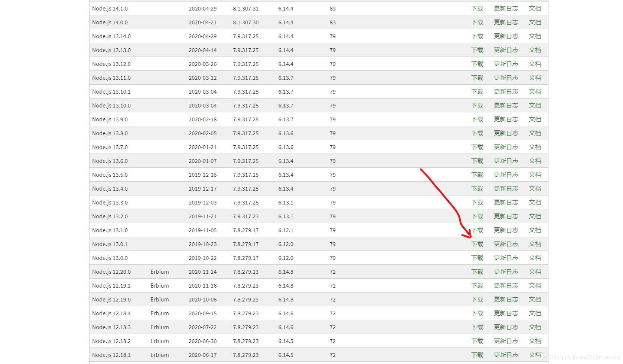Image resolution: width=623 pixels, height=364 pixels.
Task: View 更新日志 for Node.js 14.0.0
Action: [x=506, y=22]
